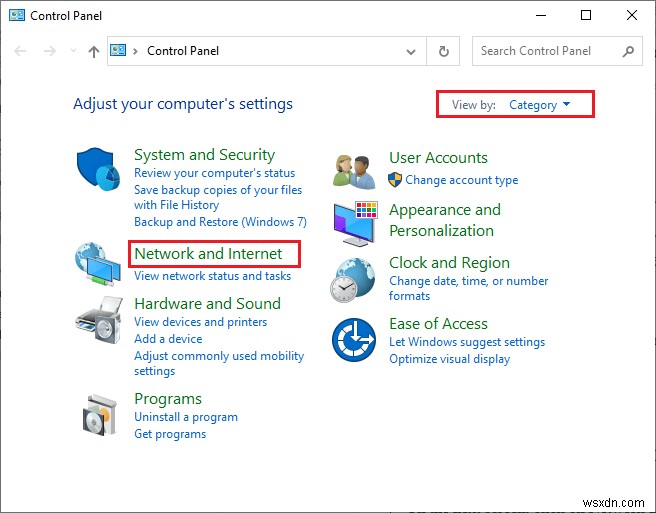Refresh the Control Panel view

pyautogui.click(x=443, y=51)
